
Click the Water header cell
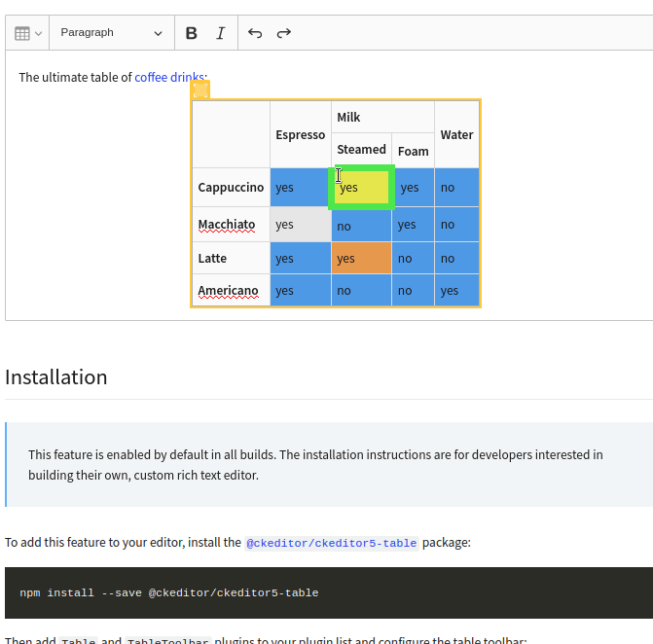click(456, 134)
